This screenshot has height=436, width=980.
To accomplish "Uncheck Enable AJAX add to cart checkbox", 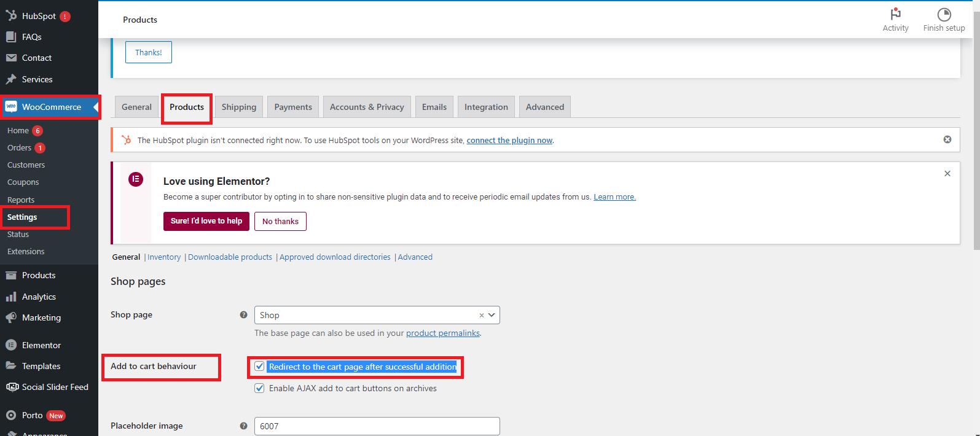I will (x=259, y=388).
